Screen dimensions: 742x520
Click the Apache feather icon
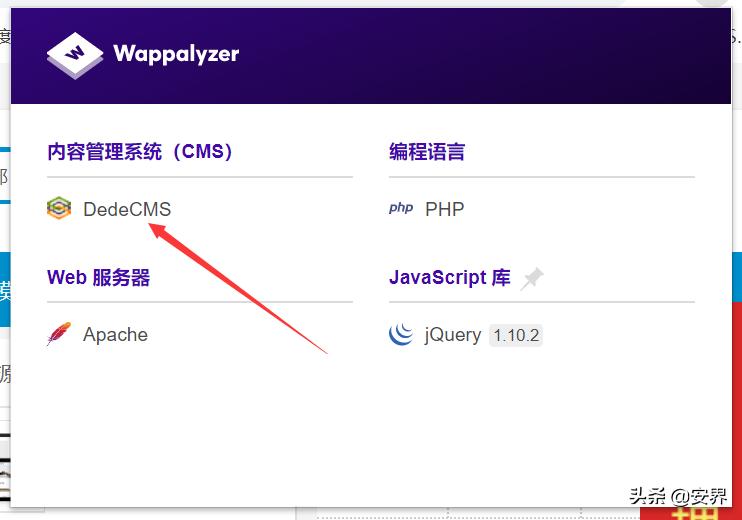[59, 334]
